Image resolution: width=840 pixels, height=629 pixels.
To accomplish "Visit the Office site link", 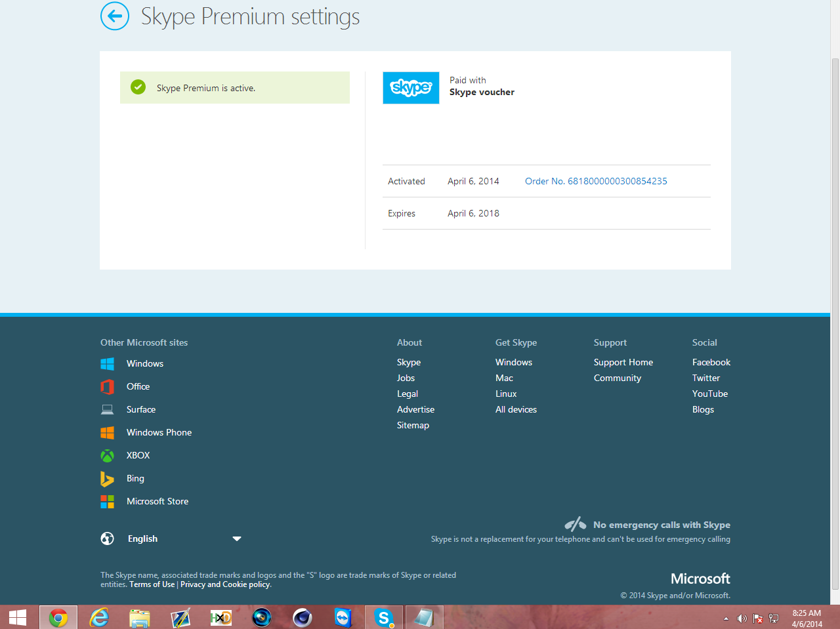I will click(x=138, y=386).
